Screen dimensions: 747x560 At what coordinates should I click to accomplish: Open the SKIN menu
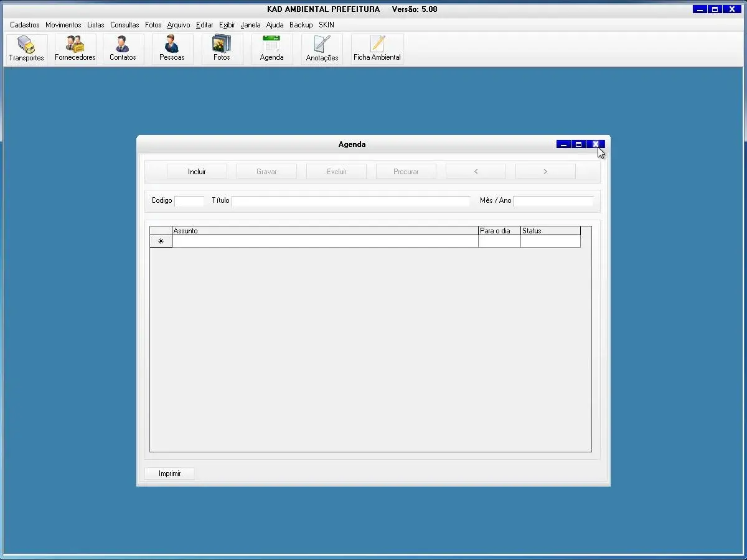coord(326,25)
